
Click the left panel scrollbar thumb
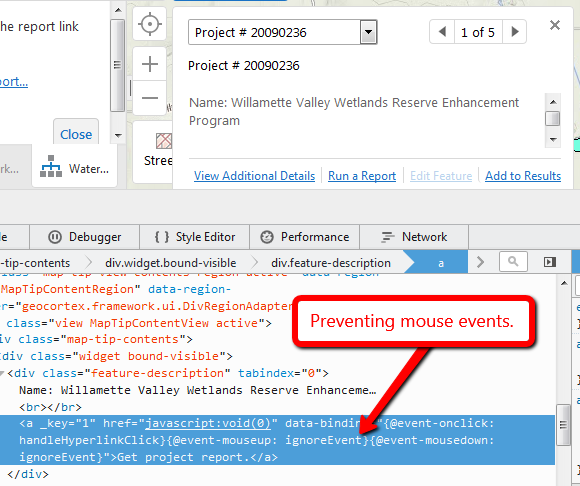[x=118, y=65]
